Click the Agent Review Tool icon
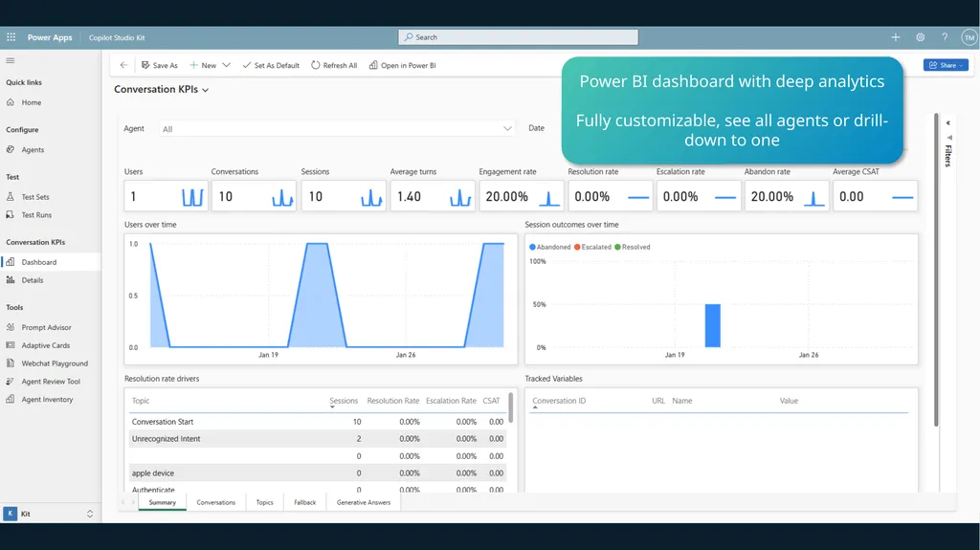The width and height of the screenshot is (980, 550). pos(10,382)
